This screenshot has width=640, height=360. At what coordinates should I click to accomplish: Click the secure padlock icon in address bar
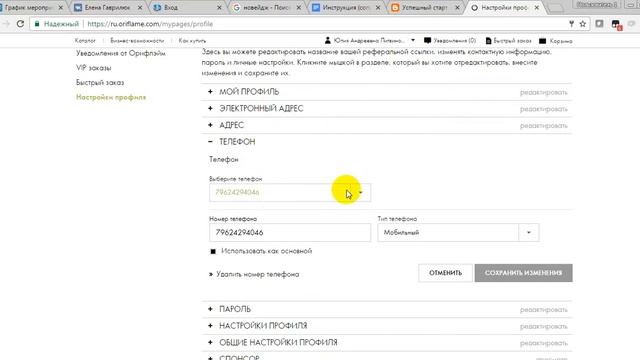pyautogui.click(x=37, y=24)
